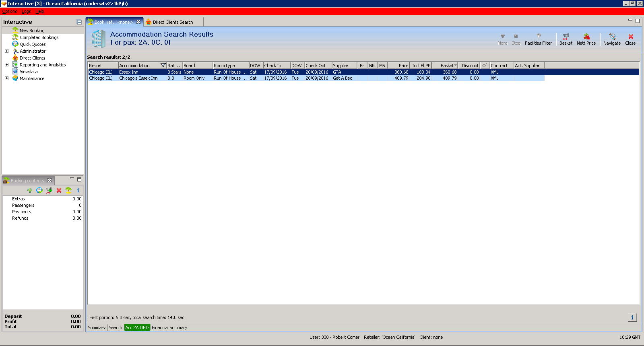The width and height of the screenshot is (644, 346).
Task: Sort by the Supplier column header
Action: click(345, 66)
